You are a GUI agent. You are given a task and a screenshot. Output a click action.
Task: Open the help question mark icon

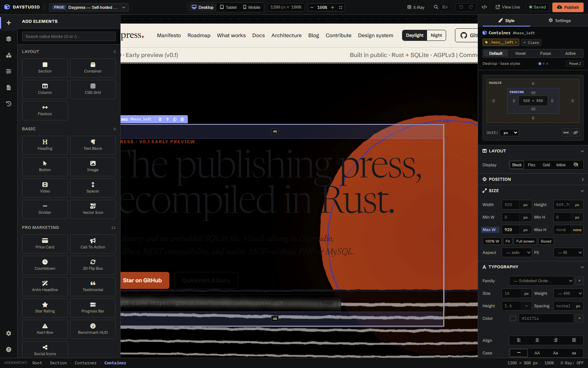tap(8, 350)
